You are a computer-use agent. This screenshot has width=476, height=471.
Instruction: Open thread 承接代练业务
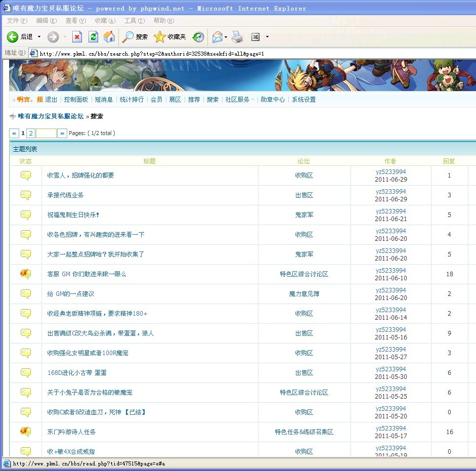point(65,195)
